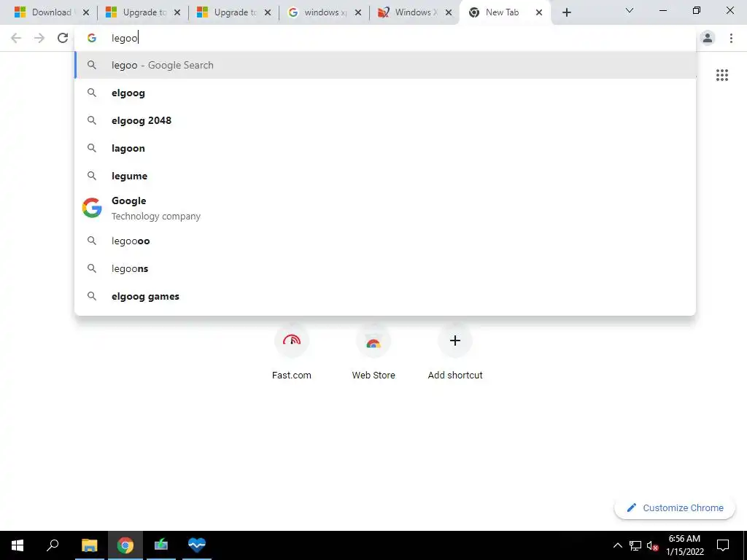Click the address bar with text legoo
The image size is (747, 560).
point(385,38)
